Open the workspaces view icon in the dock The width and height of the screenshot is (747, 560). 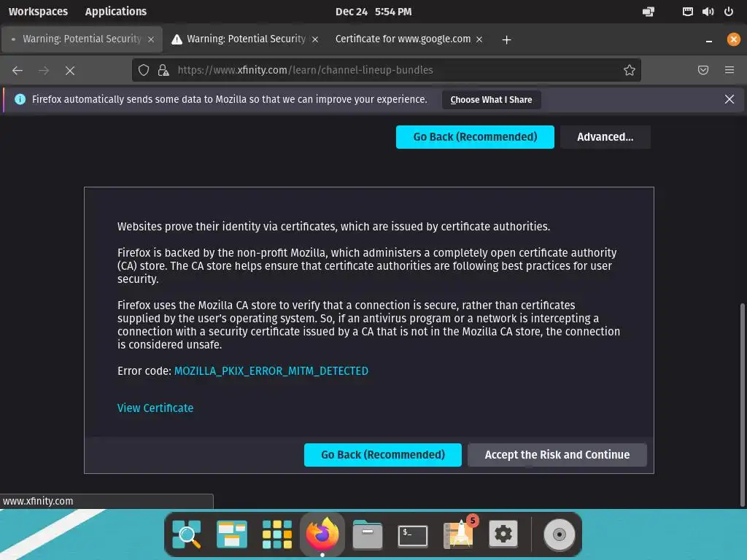tap(231, 534)
